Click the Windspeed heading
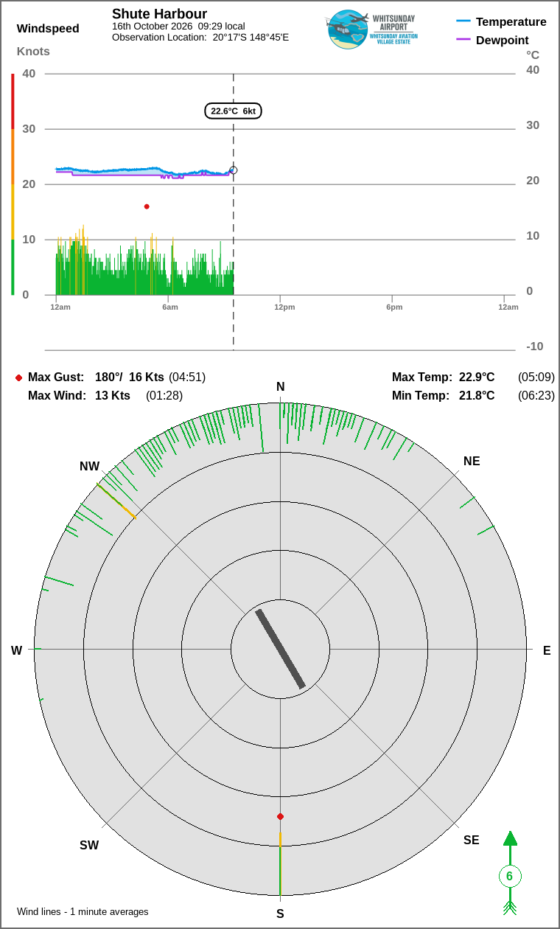Viewport: 560px width, 929px height. [x=48, y=29]
